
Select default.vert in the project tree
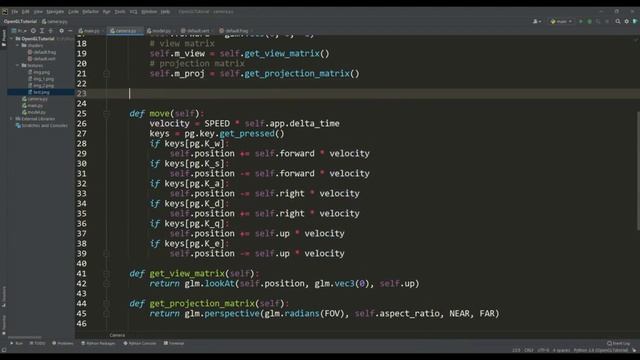coord(42,59)
